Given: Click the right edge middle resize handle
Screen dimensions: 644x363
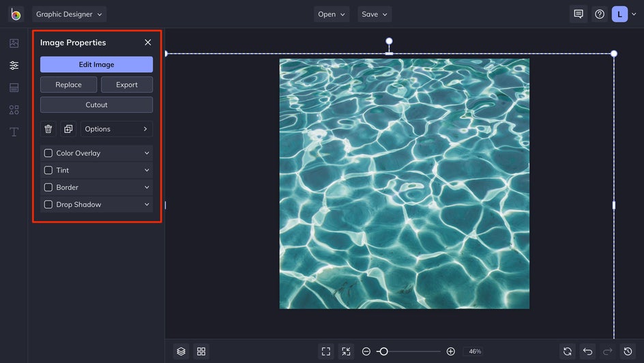Looking at the screenshot, I should pos(614,205).
